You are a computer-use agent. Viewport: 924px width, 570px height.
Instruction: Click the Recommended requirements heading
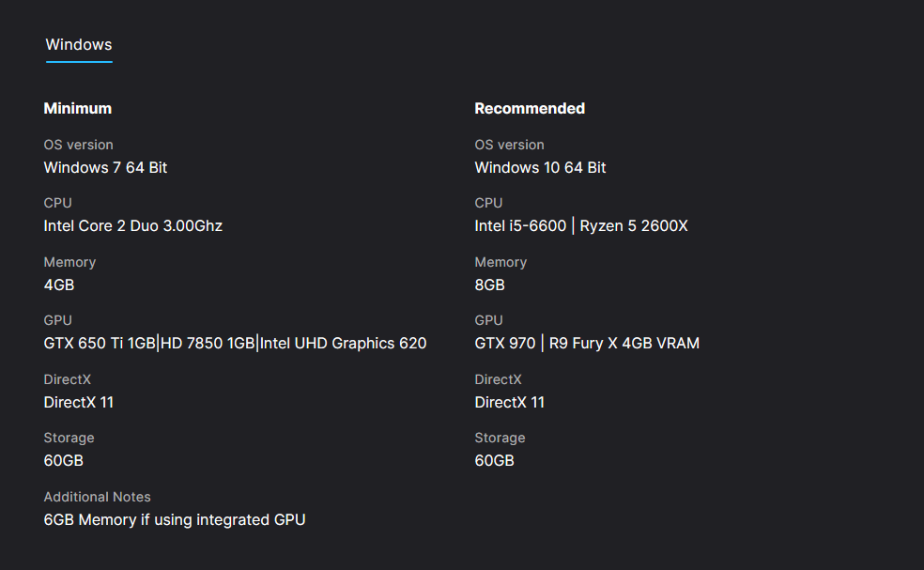[x=530, y=109]
